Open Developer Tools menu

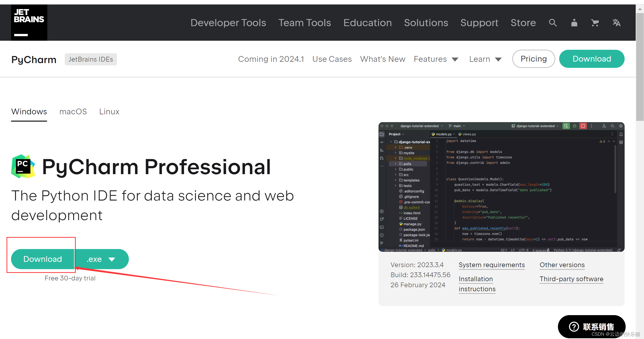click(x=228, y=23)
